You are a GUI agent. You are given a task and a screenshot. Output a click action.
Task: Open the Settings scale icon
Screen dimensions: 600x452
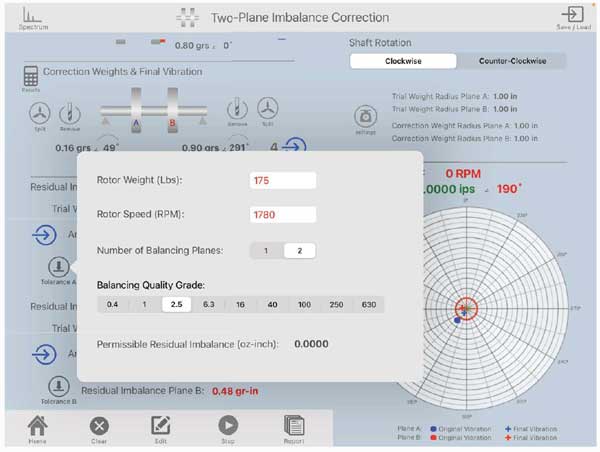[365, 116]
